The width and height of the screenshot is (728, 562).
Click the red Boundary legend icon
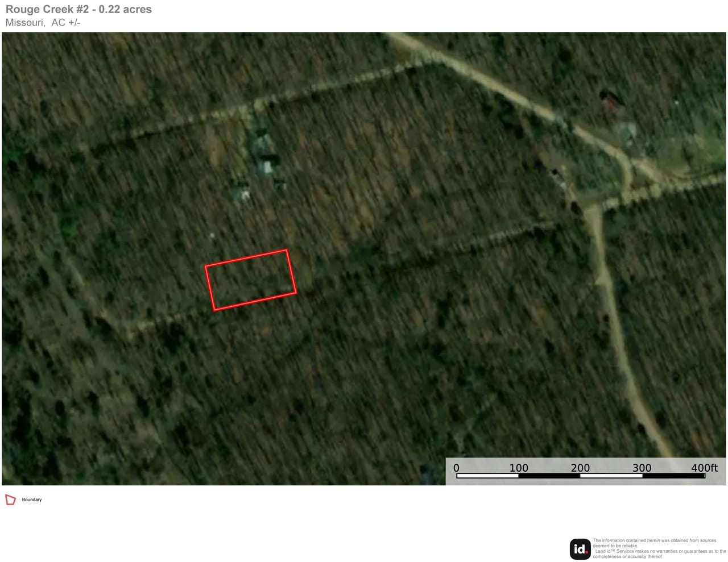click(10, 499)
